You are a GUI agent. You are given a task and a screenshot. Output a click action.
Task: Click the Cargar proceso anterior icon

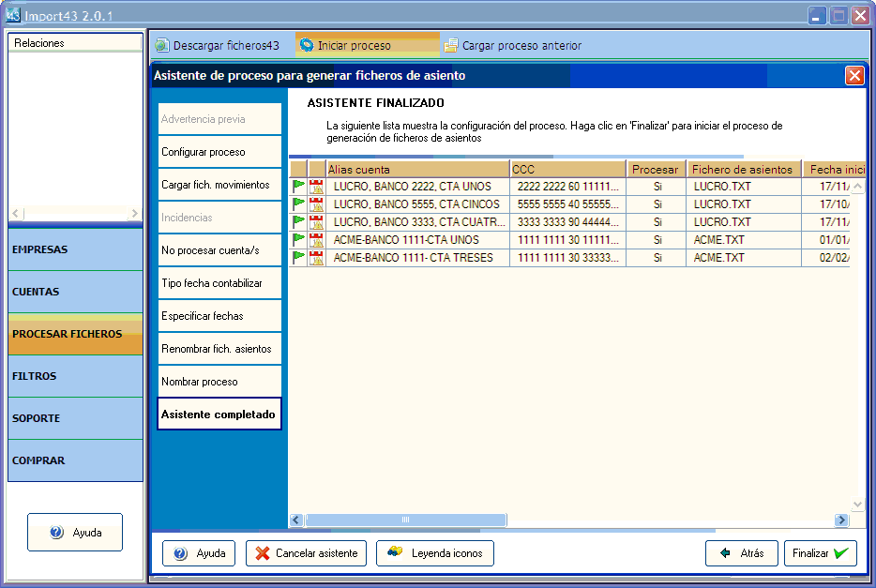[451, 45]
